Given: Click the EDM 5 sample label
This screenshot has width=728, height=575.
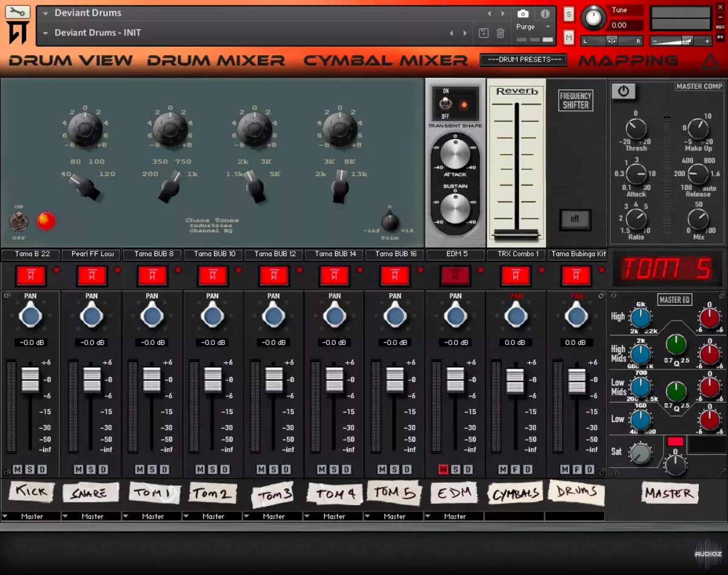Looking at the screenshot, I should 456,254.
